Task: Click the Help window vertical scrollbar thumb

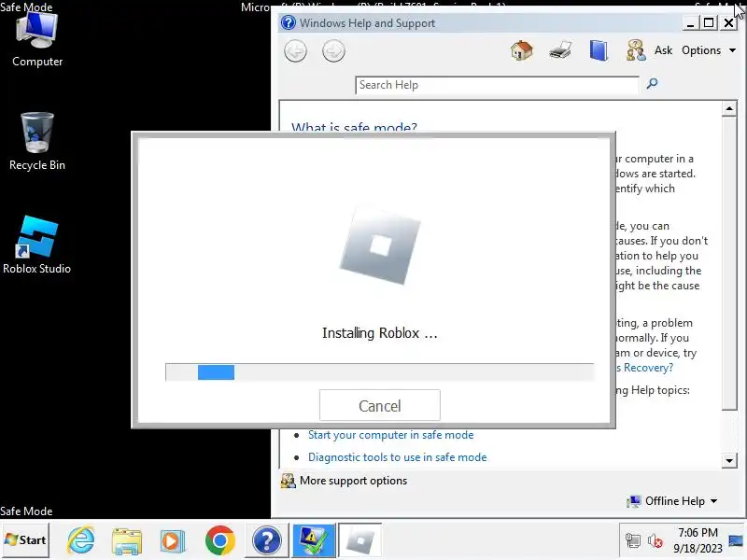Action: click(x=729, y=264)
